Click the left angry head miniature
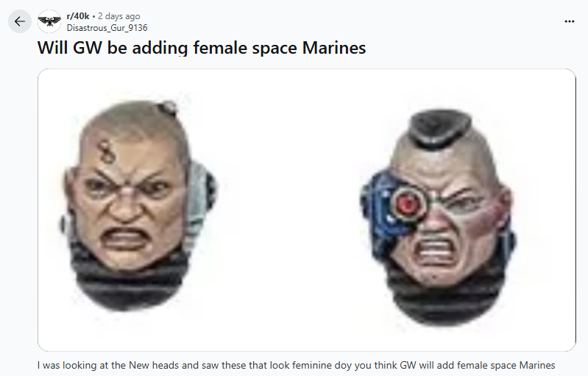Screen dimensions: 588x376 [137, 205]
